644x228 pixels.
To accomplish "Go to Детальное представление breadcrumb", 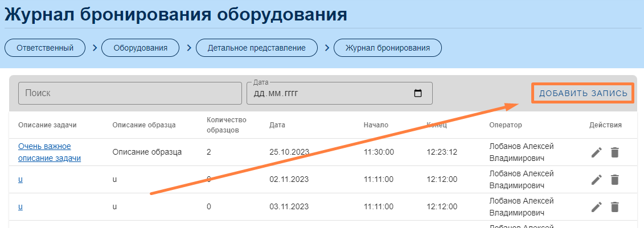I will click(257, 48).
